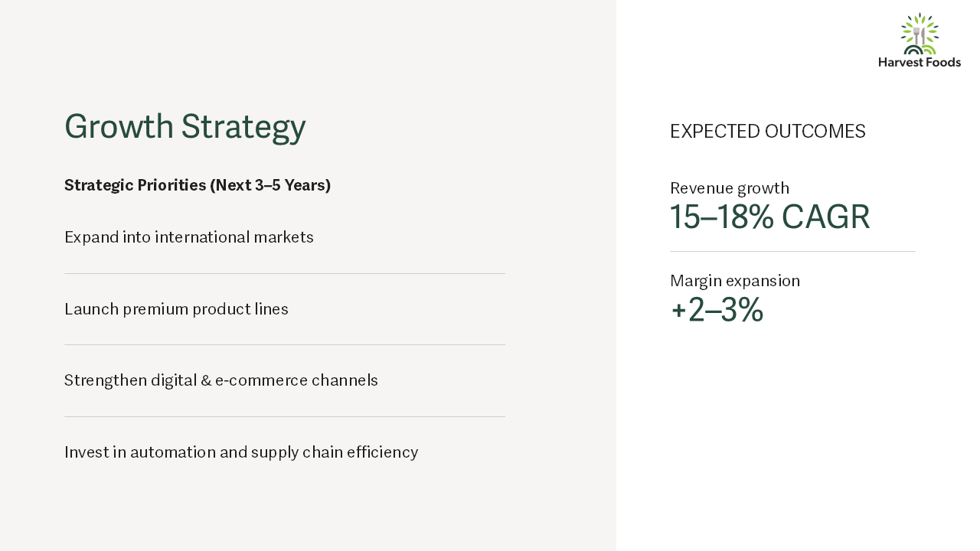Click 'Expand into international markets' text
Image resolution: width=980 pixels, height=551 pixels.
pyautogui.click(x=189, y=237)
